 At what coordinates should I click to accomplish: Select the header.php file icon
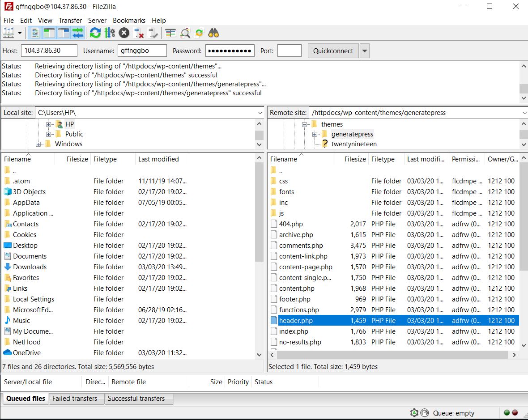274,320
